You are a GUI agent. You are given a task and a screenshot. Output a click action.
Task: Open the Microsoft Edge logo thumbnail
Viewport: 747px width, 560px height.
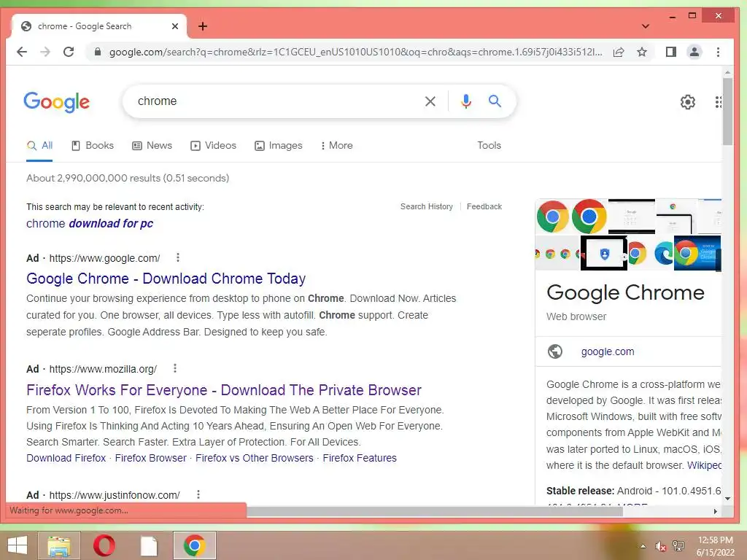662,253
